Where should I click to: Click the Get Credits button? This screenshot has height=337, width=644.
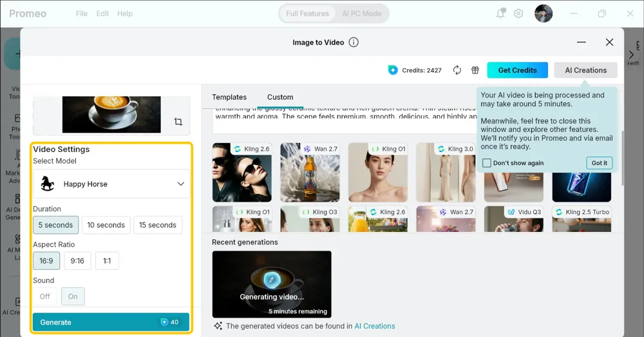point(518,70)
